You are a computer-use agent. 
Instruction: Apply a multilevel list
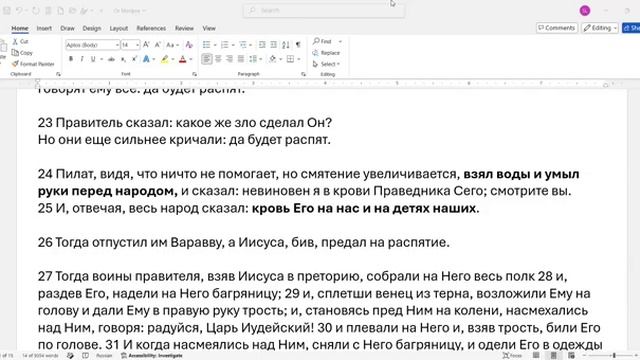(x=242, y=44)
